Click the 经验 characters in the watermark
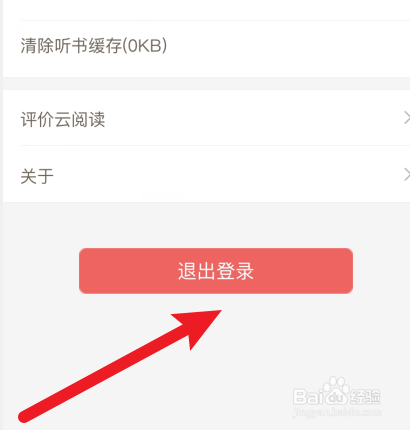Screen dimensions: 410x430 tap(366, 396)
